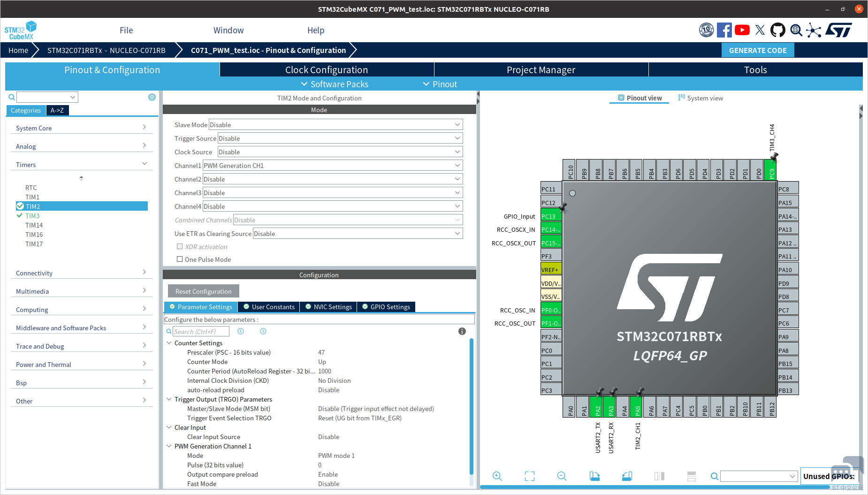Screen dimensions: 868x495
Task: Click the peripheral search magnifier icon
Action: 12,97
